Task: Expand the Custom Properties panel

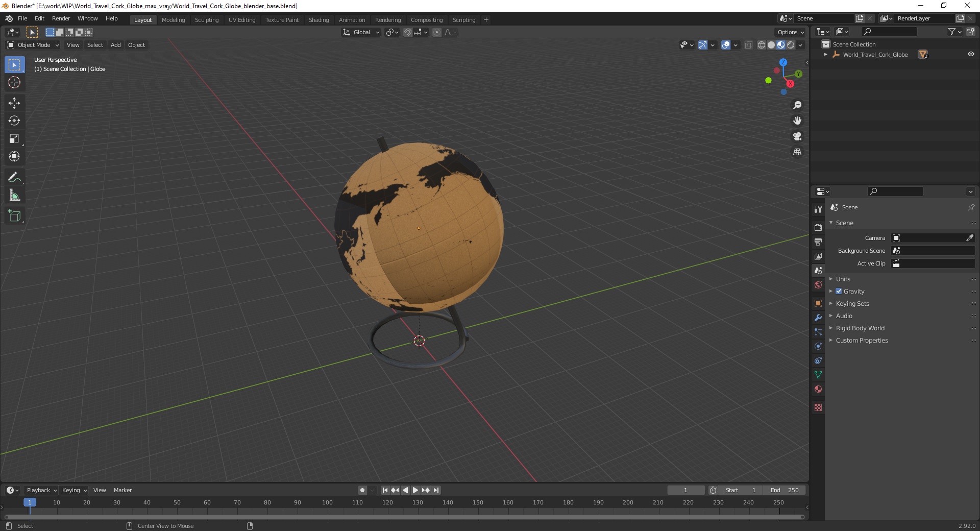Action: tap(862, 340)
